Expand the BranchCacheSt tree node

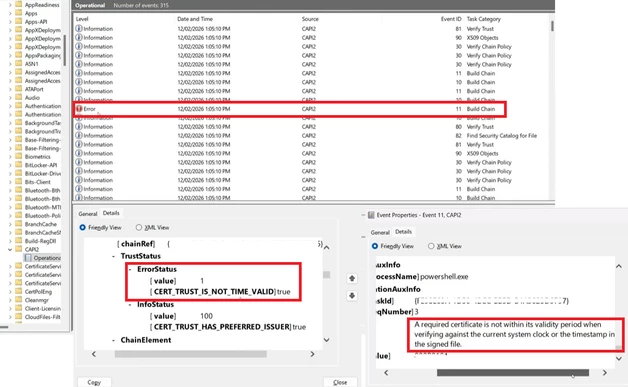pos(10,232)
